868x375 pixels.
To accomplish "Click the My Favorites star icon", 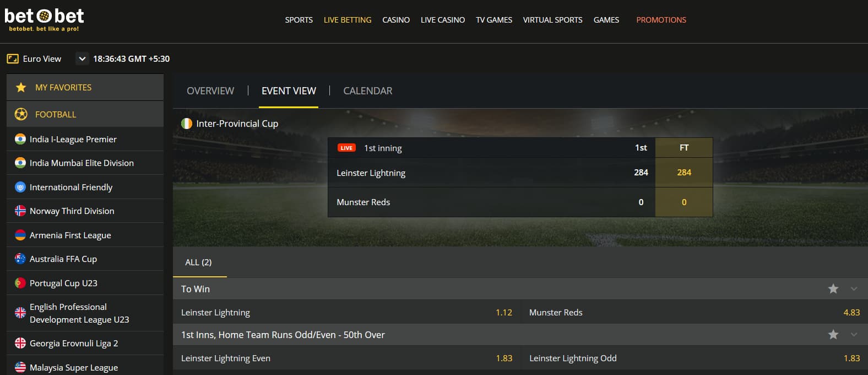I will coord(21,87).
